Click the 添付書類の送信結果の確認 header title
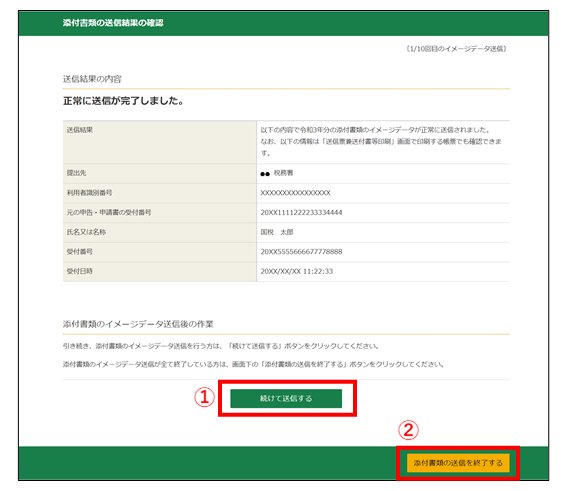This screenshot has height=491, width=567. tap(113, 23)
